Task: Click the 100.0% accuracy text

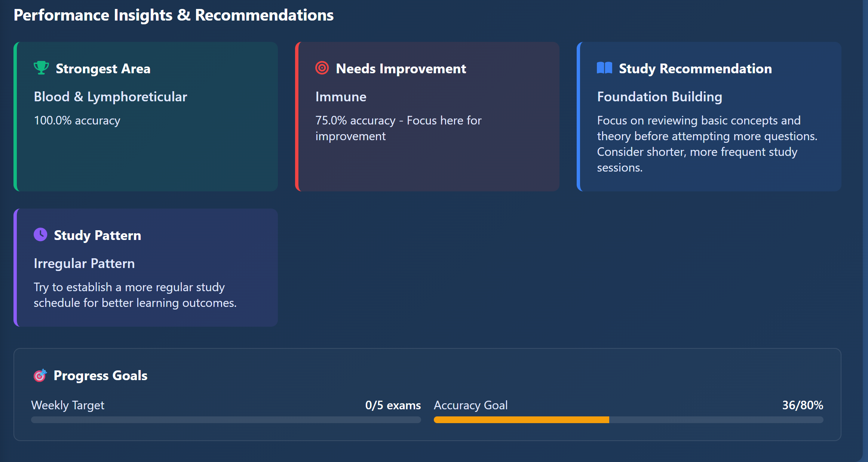Action: (x=77, y=120)
